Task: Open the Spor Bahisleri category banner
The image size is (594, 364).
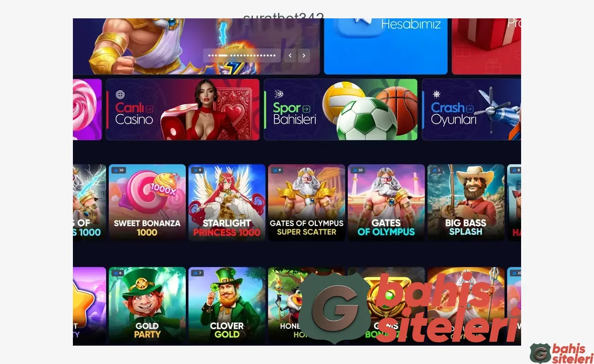Action: pos(341,109)
